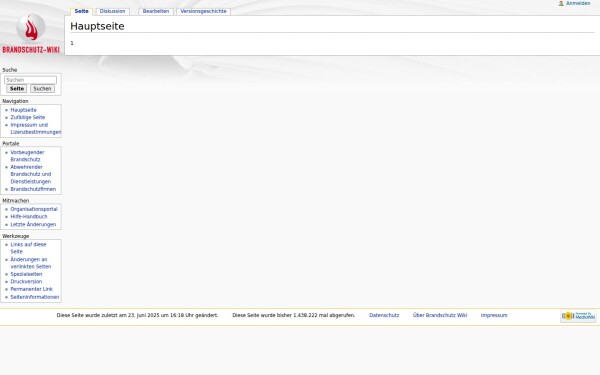Click the user icon beside Anmelden
The width and height of the screenshot is (600, 375).
561,3
